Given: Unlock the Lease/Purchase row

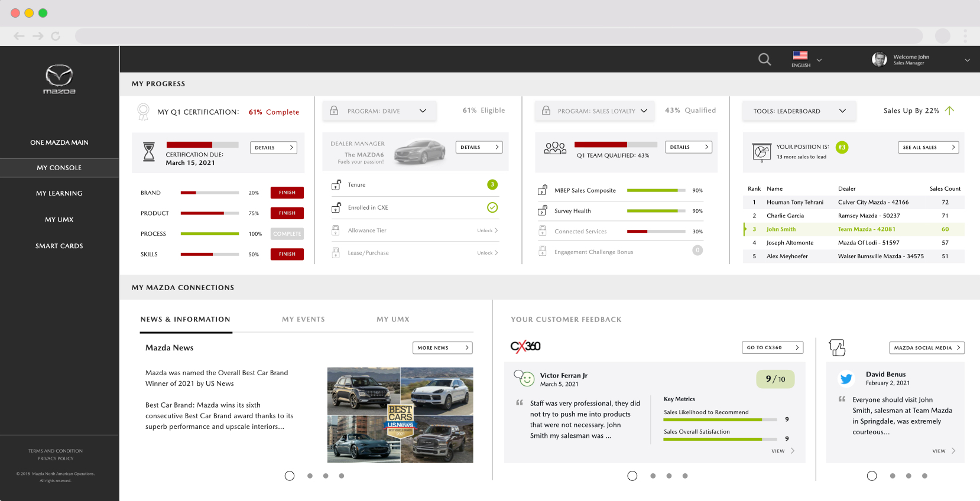Looking at the screenshot, I should coord(488,253).
